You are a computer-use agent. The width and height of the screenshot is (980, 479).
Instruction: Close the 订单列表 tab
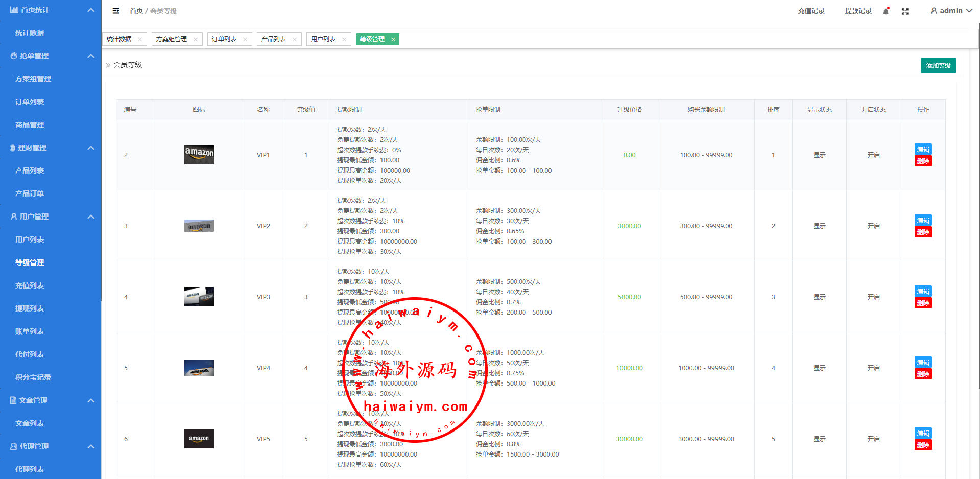point(245,39)
